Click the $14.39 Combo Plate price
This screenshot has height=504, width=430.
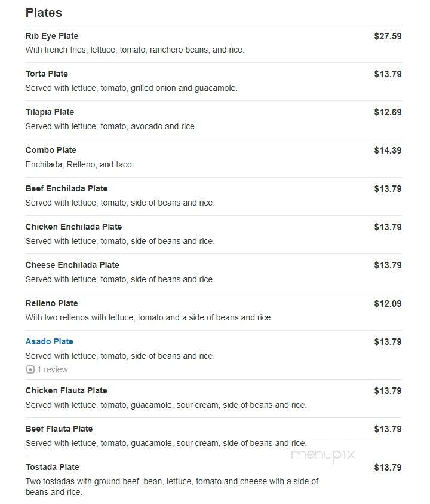[x=388, y=151]
